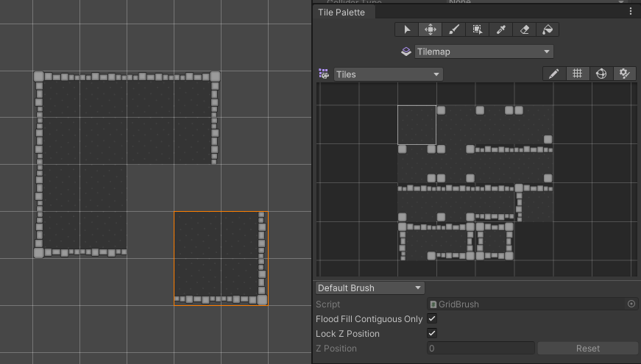Click the Tile Palette tab
Viewport: 641px width, 364px height.
pos(341,13)
